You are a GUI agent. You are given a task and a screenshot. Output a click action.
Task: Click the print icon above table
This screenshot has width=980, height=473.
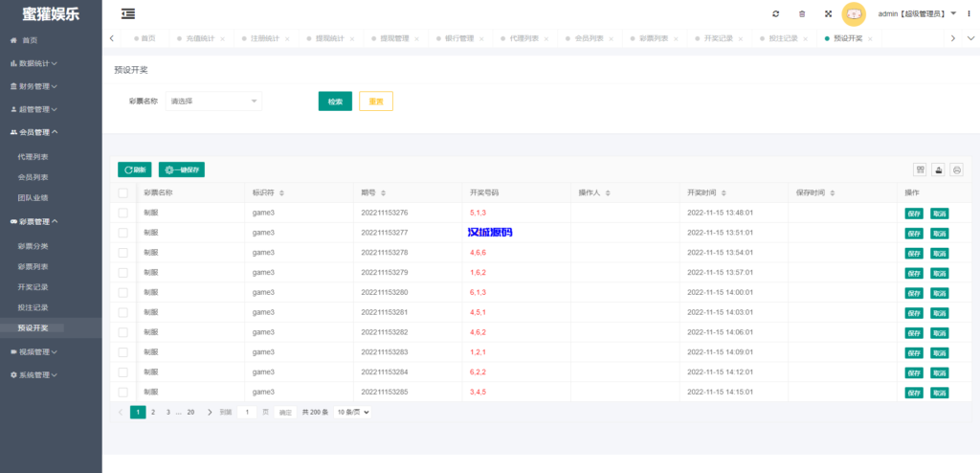pyautogui.click(x=956, y=169)
